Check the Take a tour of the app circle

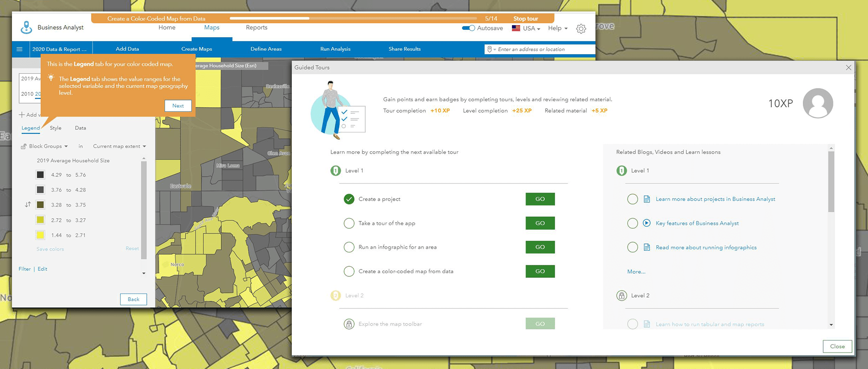(349, 223)
